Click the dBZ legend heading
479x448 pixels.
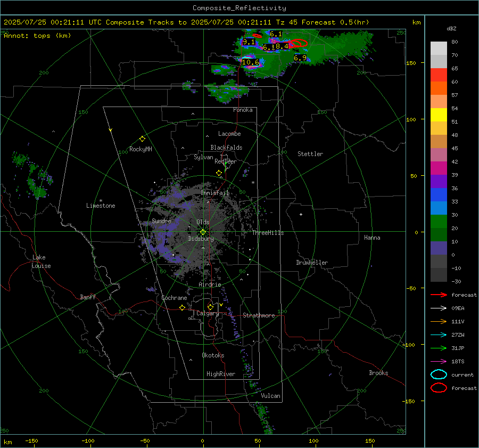pos(451,28)
